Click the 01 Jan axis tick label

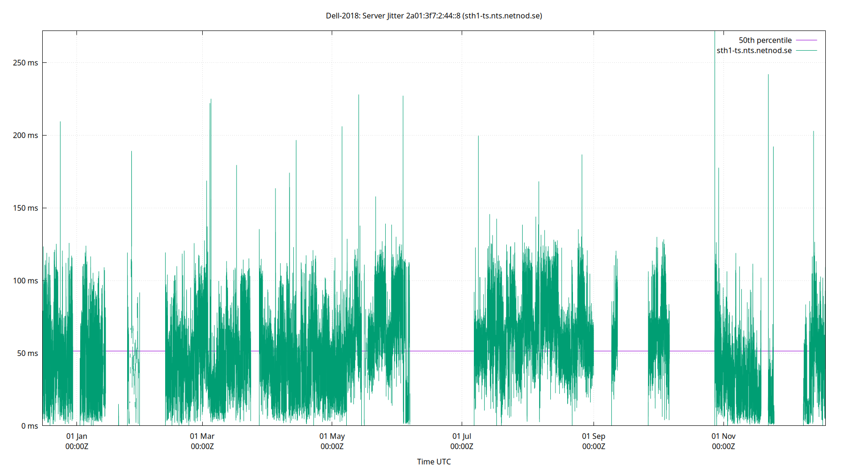click(x=77, y=436)
